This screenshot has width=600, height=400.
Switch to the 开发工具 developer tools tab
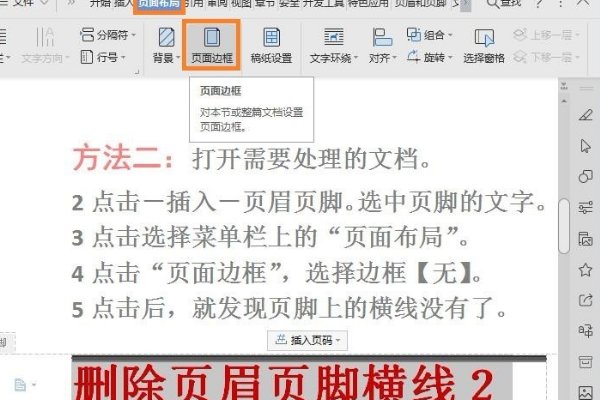tap(324, 3)
